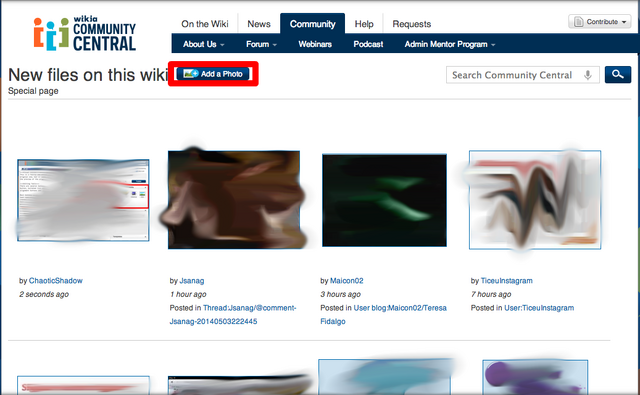Expand the Admin Mentor Program menu
This screenshot has height=395, width=640.
tap(450, 44)
